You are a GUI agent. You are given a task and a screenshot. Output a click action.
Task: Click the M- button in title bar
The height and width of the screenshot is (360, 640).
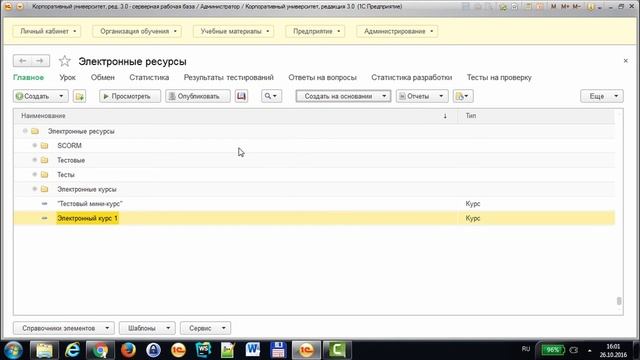pyautogui.click(x=576, y=7)
